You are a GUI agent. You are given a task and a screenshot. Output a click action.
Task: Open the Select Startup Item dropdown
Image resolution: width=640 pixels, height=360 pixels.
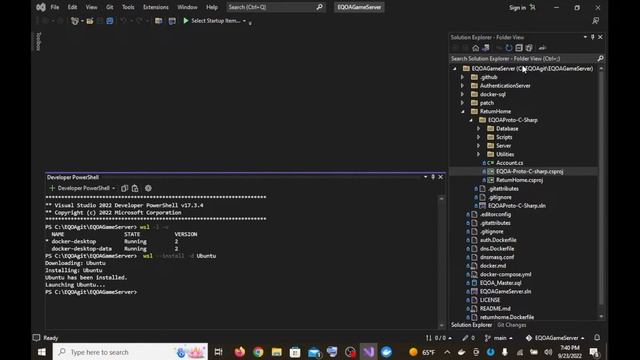pos(244,21)
